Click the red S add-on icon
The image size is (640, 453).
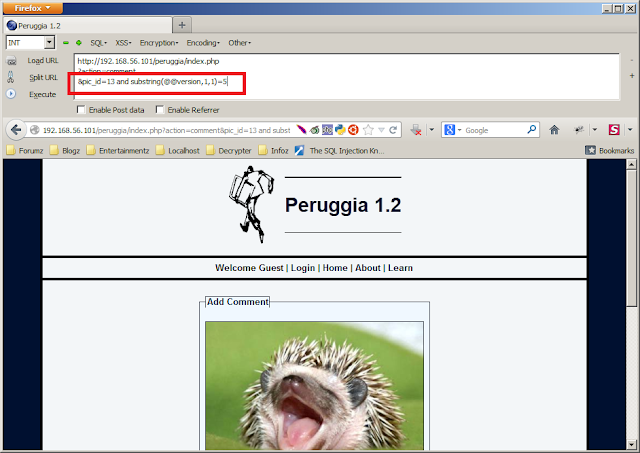pyautogui.click(x=614, y=130)
